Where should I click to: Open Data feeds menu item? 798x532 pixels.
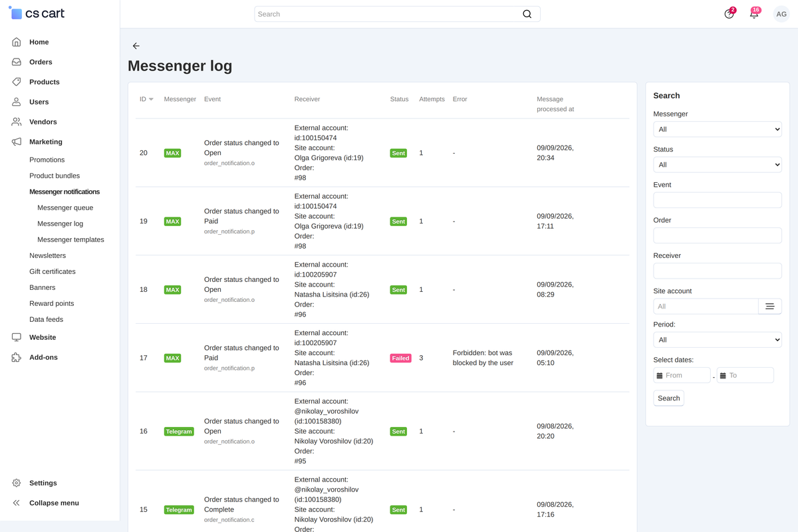(x=47, y=319)
